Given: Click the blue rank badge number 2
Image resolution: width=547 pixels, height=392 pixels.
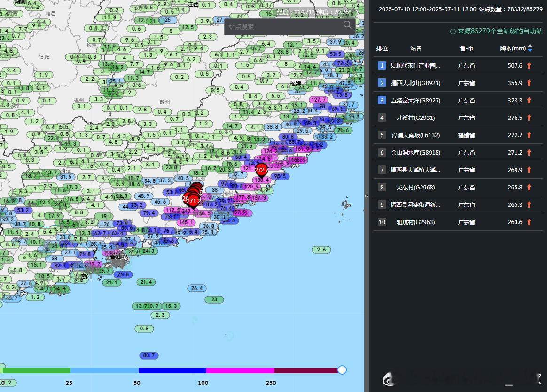Looking at the screenshot, I should 382,83.
